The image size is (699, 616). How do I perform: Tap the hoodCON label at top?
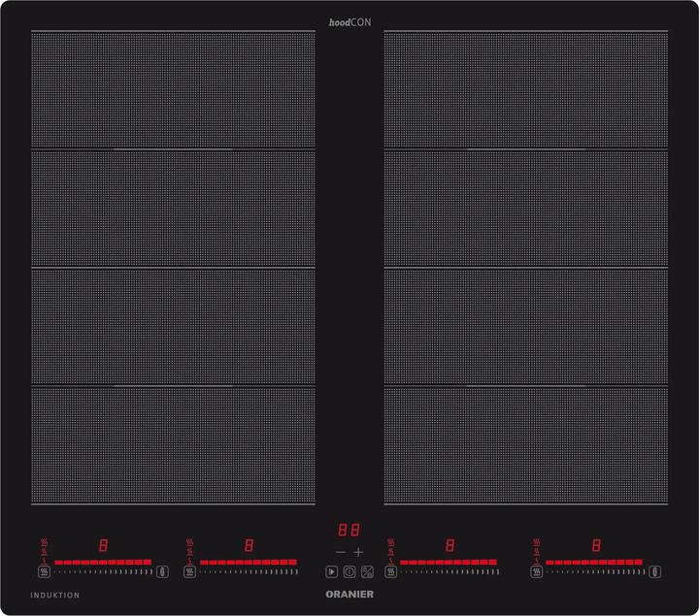[349, 22]
